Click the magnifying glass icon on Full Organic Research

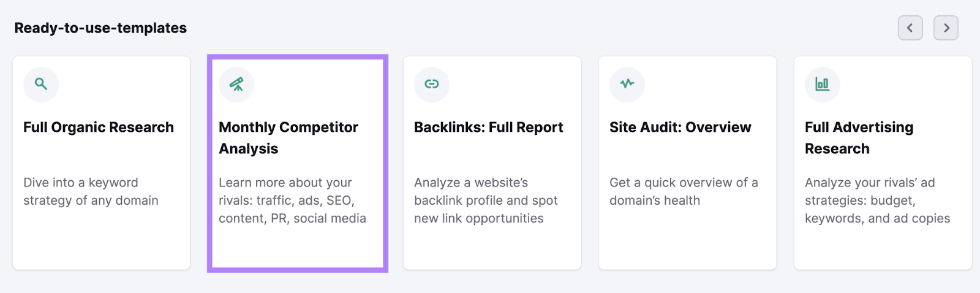pos(41,84)
